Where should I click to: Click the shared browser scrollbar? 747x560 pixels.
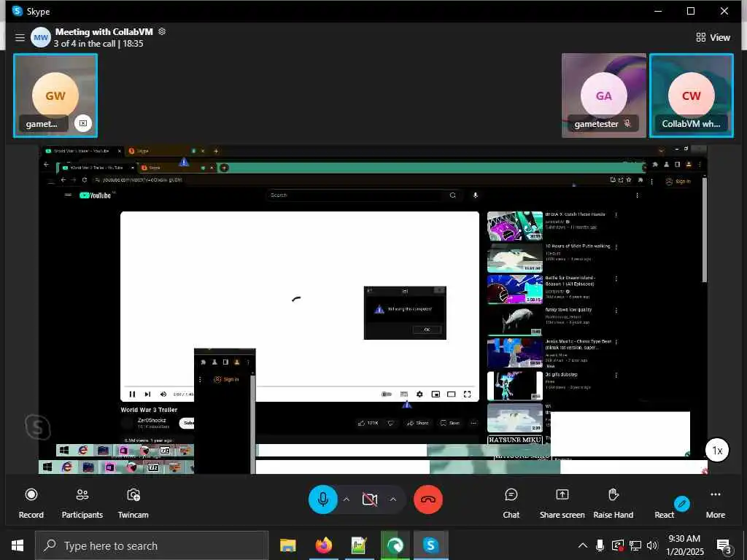point(704,228)
